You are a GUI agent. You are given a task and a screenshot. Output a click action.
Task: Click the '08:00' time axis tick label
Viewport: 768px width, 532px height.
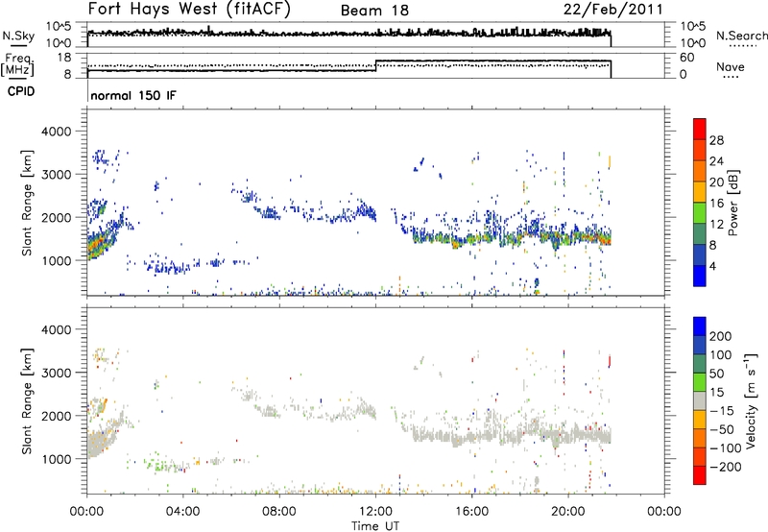pos(279,512)
